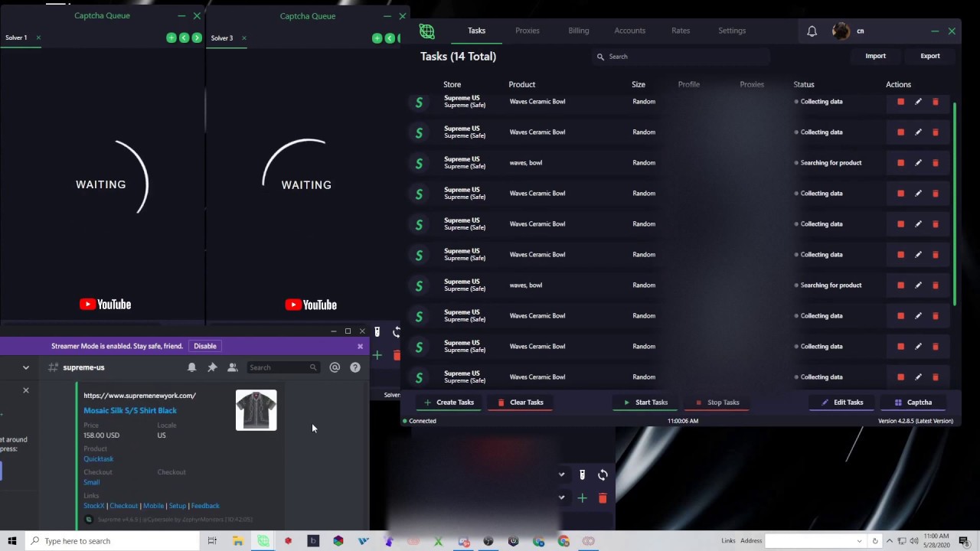
Task: Switch to the Billing tab
Action: pyautogui.click(x=579, y=31)
